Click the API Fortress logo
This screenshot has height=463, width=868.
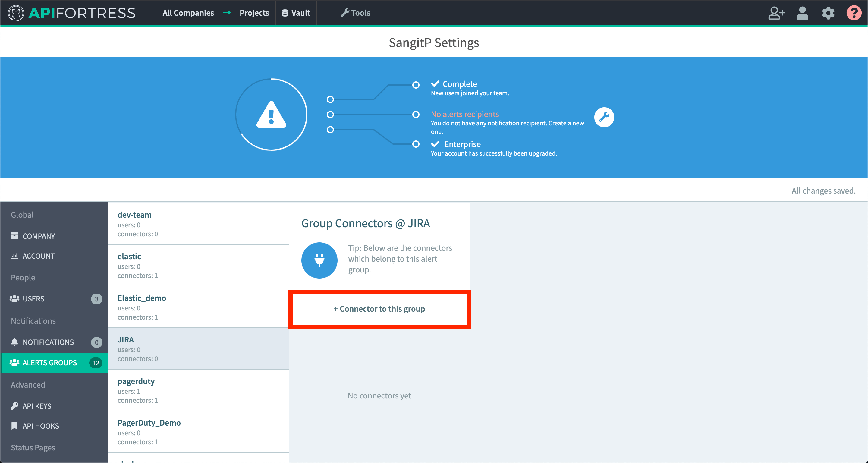(x=71, y=13)
